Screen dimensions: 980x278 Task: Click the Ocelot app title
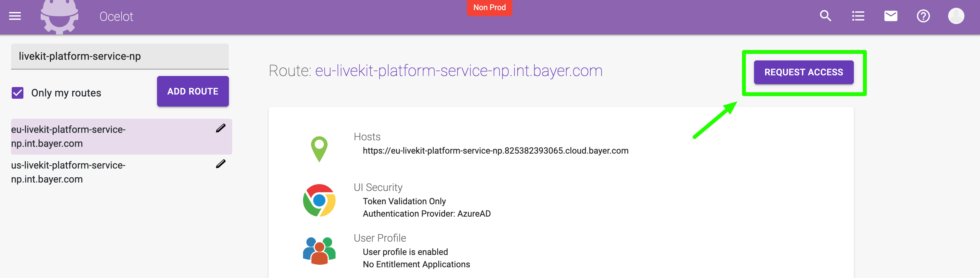(116, 16)
